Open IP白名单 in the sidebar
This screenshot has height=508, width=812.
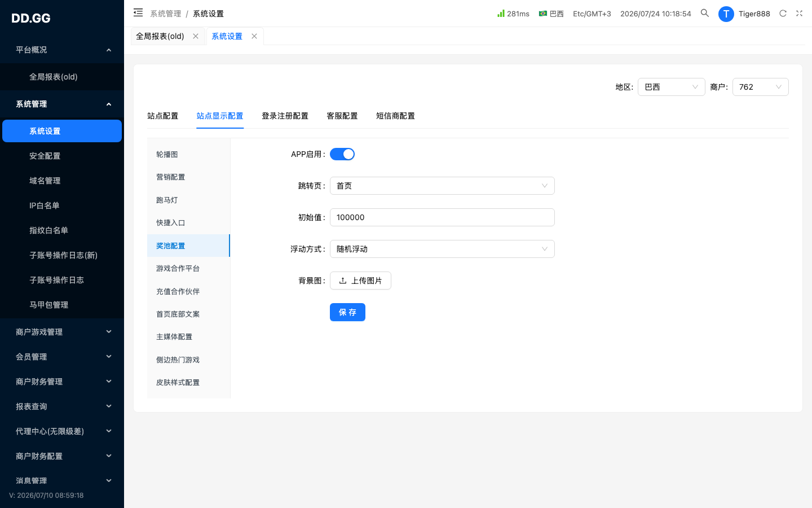pos(62,205)
